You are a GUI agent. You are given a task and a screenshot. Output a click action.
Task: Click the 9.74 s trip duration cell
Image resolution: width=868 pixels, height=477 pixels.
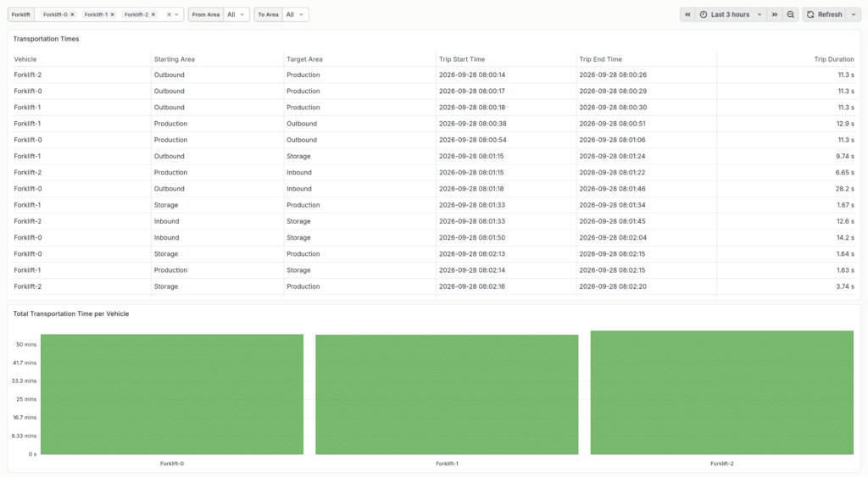(x=845, y=156)
